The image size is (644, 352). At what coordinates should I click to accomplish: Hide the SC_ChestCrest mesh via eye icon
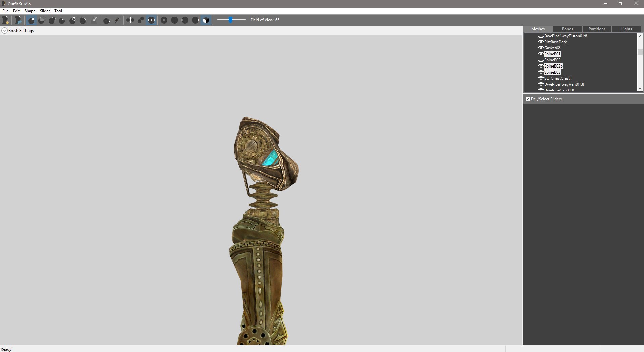541,78
